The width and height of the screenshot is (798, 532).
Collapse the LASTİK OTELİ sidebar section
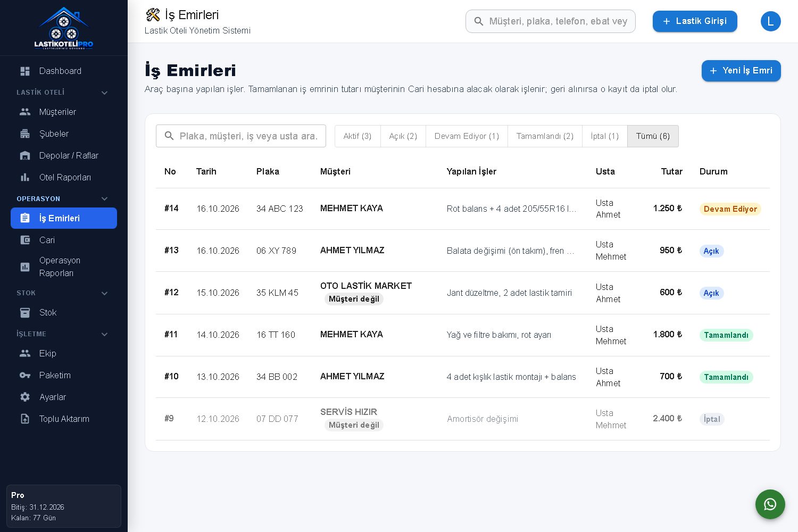104,93
